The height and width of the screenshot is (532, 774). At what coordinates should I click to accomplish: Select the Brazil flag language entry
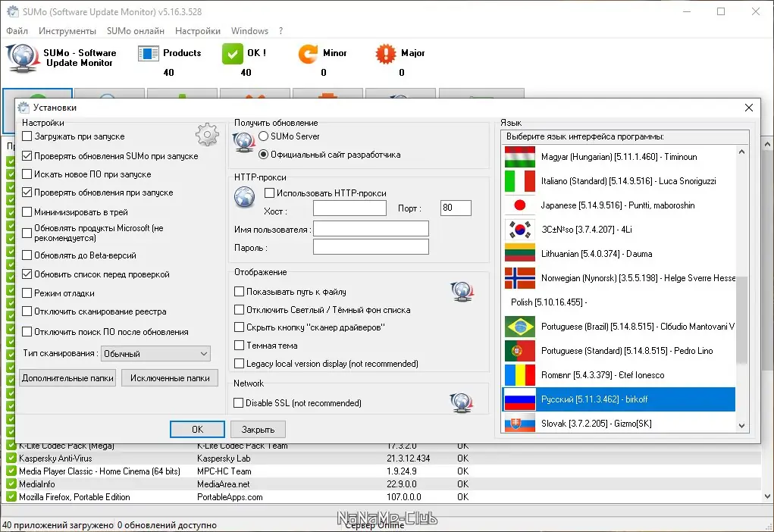[619, 326]
